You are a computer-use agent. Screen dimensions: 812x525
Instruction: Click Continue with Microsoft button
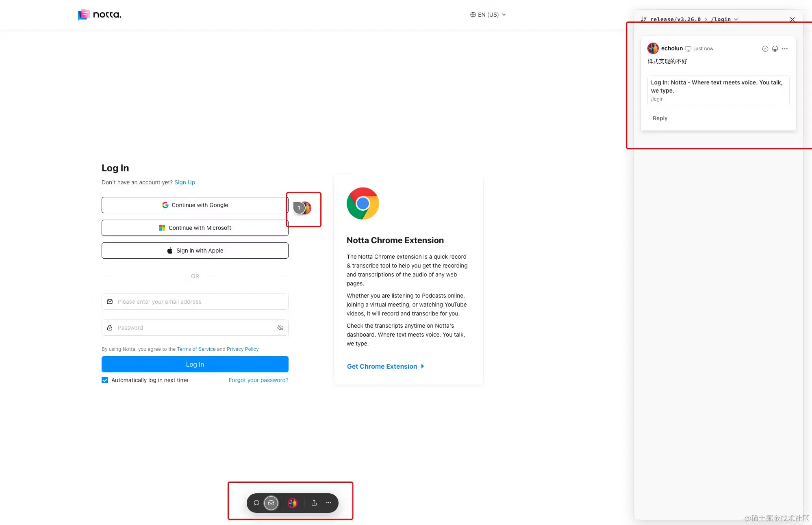point(195,228)
